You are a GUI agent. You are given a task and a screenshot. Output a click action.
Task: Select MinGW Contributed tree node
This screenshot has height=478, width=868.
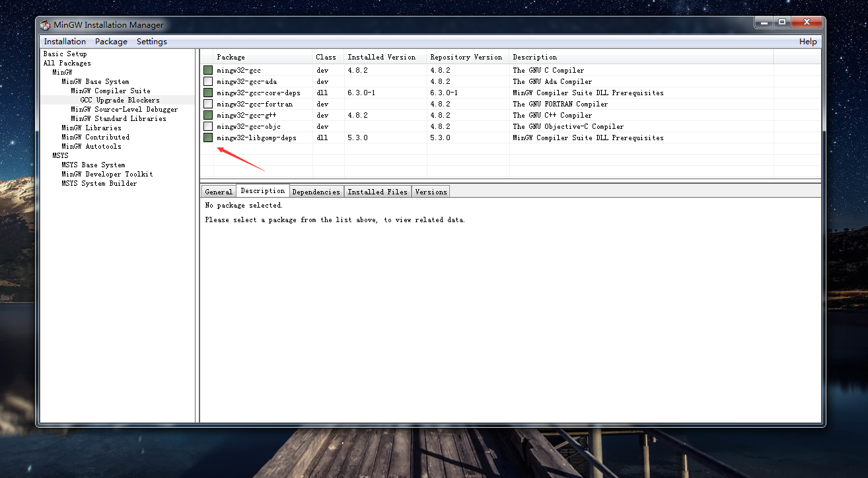(95, 137)
